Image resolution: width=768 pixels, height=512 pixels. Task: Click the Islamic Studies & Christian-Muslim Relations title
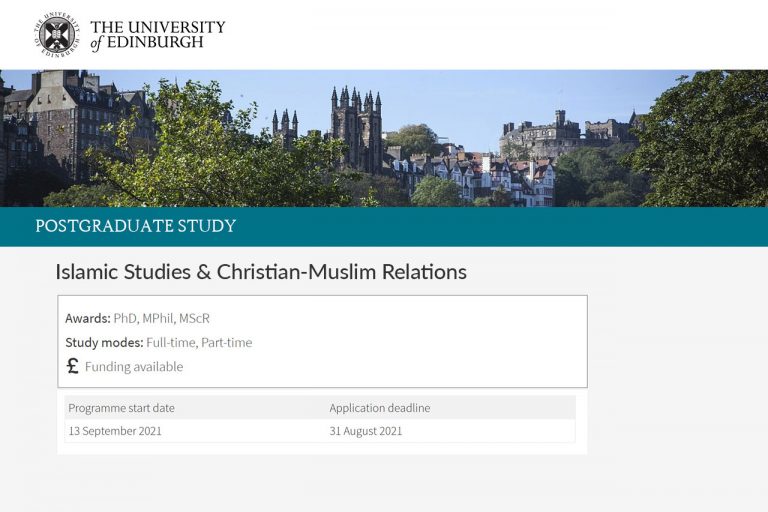tap(261, 271)
